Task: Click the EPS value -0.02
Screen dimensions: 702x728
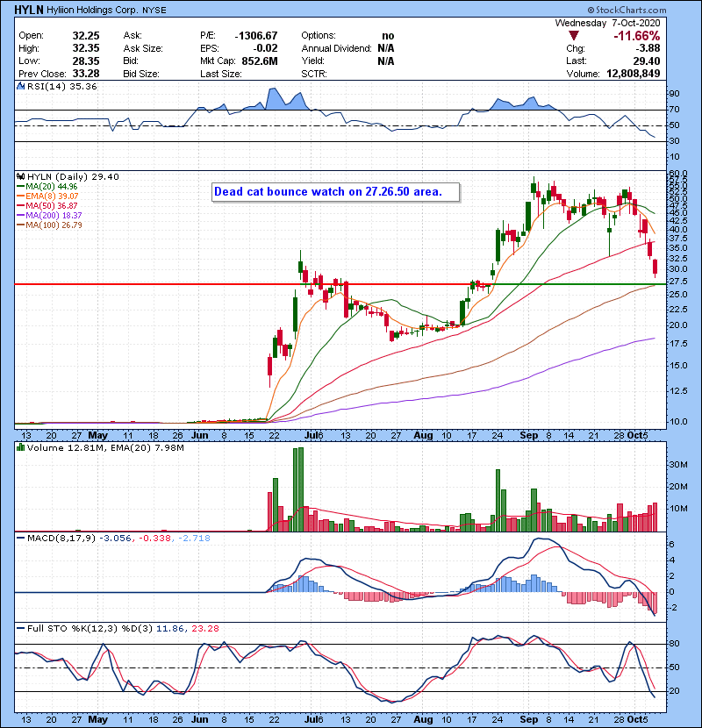Action: [265, 48]
